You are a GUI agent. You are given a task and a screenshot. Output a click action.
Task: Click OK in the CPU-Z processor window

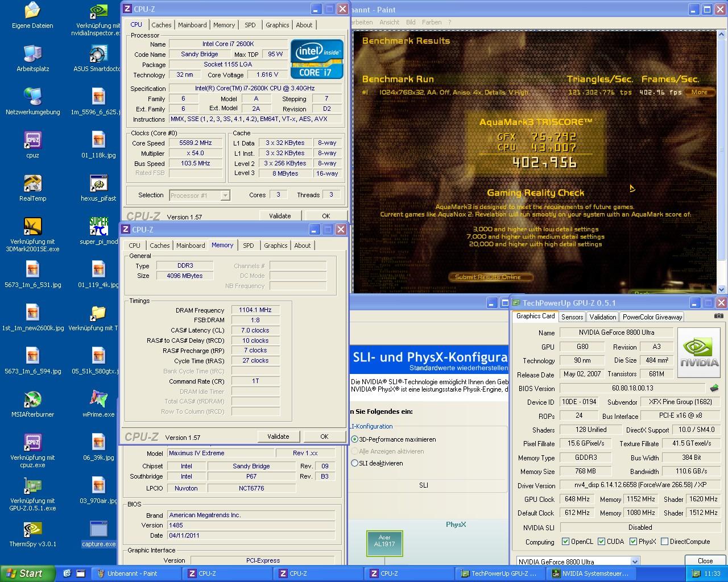pyautogui.click(x=326, y=216)
